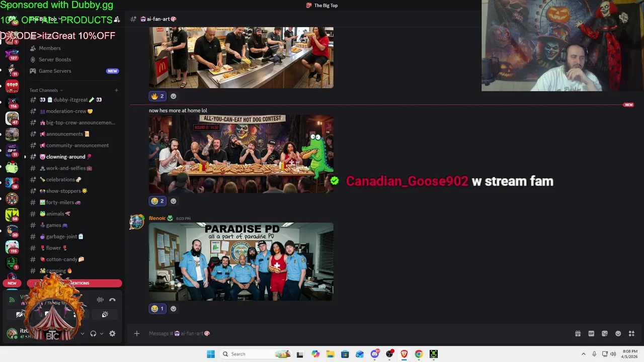Create channel with Text Channels plus icon
Image resolution: width=644 pixels, height=362 pixels.
tap(116, 90)
